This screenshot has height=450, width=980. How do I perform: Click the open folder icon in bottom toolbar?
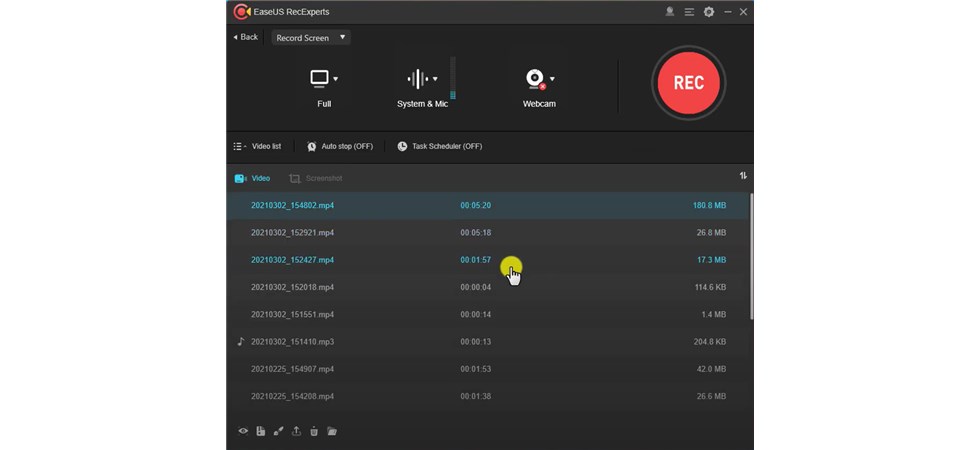pyautogui.click(x=332, y=431)
